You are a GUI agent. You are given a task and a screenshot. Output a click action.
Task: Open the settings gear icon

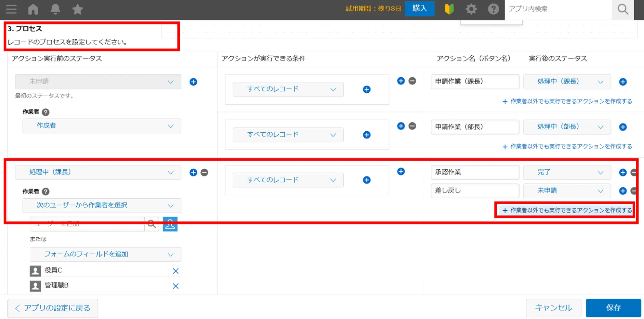pos(471,9)
